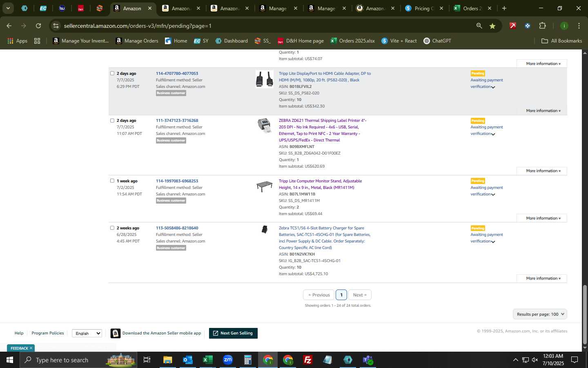The image size is (588, 368).
Task: Expand More information for Zebra battery charger order
Action: pyautogui.click(x=541, y=278)
